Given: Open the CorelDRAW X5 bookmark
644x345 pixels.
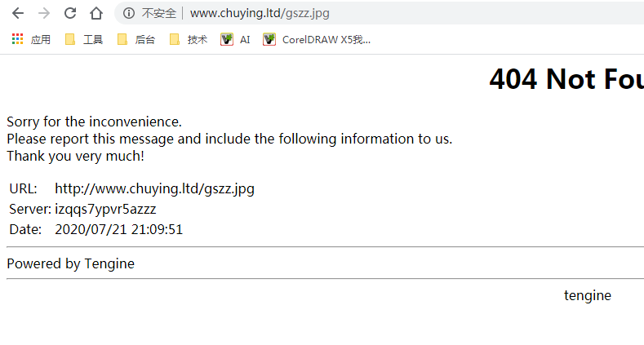Looking at the screenshot, I should 317,39.
